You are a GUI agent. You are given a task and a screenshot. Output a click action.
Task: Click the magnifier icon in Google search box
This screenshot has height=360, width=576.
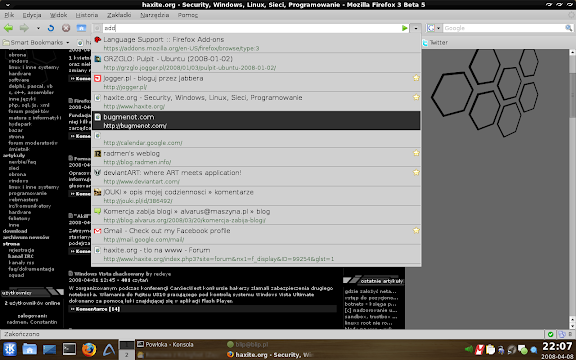point(568,28)
